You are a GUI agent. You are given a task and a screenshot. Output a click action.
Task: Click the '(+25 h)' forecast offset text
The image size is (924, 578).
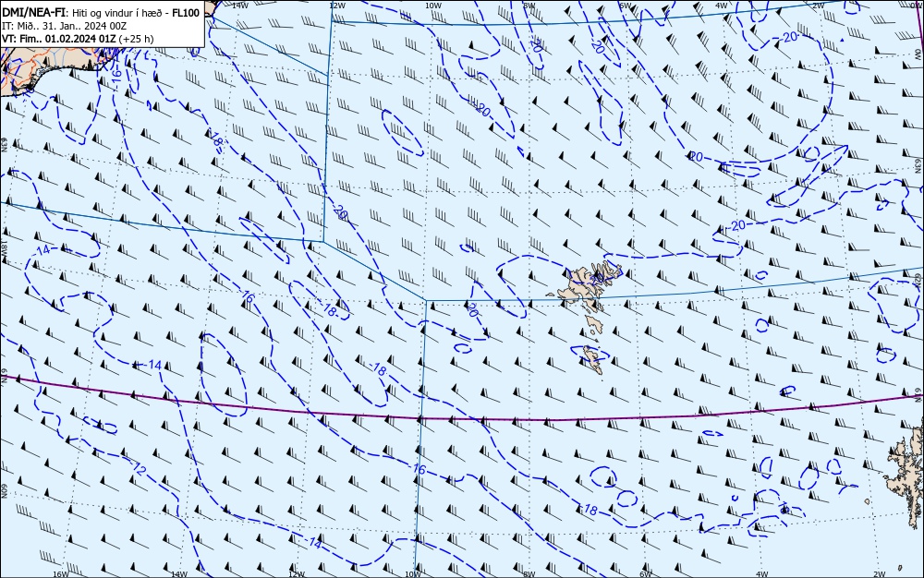click(136, 39)
